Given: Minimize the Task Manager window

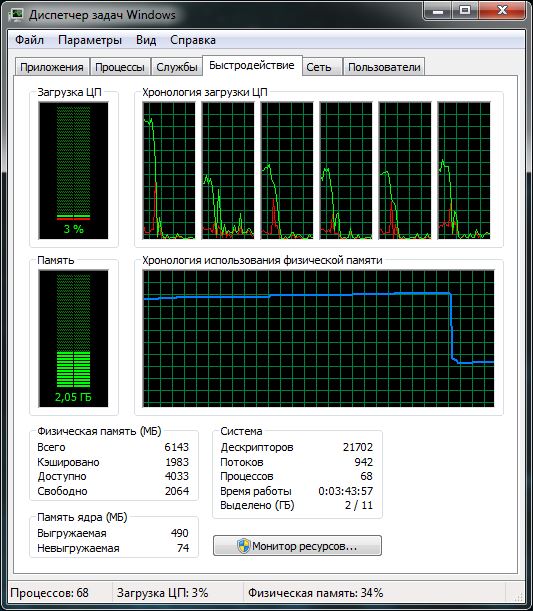Looking at the screenshot, I should (438, 11).
